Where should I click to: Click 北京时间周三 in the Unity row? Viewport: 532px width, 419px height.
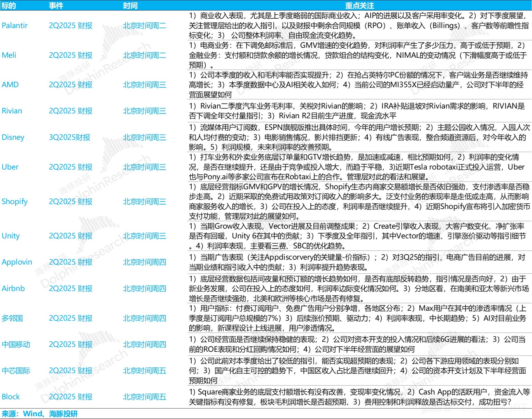pyautogui.click(x=145, y=236)
